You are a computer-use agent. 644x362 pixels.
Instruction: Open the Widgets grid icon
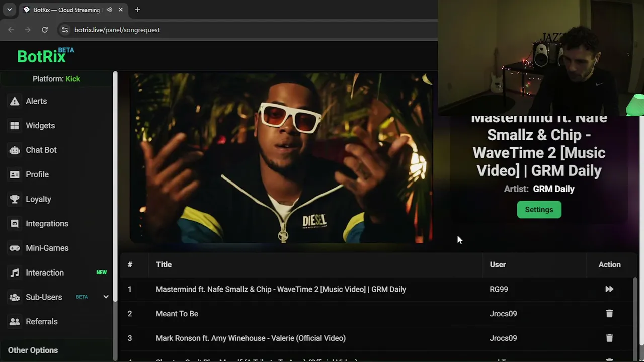click(x=15, y=126)
